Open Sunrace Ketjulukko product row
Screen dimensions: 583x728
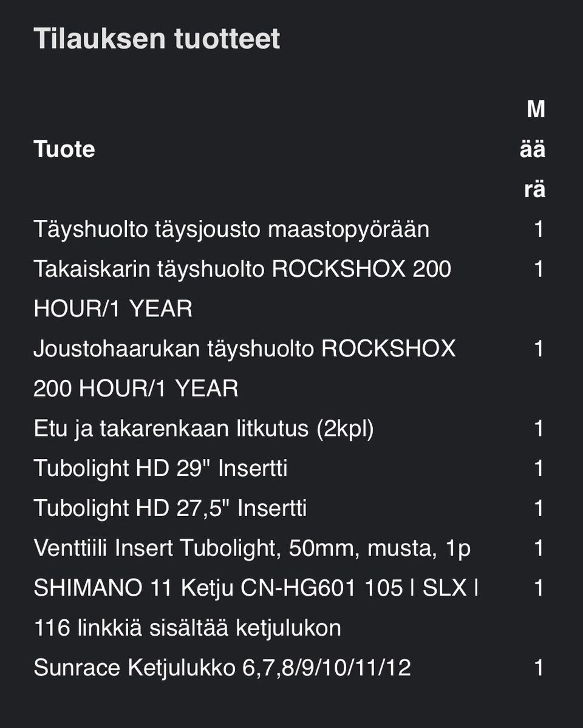pos(222,668)
